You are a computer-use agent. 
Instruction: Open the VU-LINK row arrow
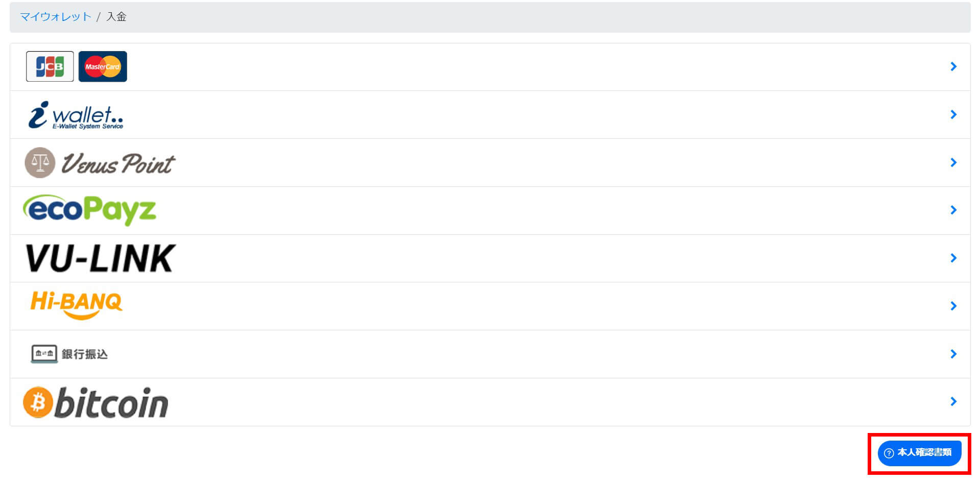(953, 258)
